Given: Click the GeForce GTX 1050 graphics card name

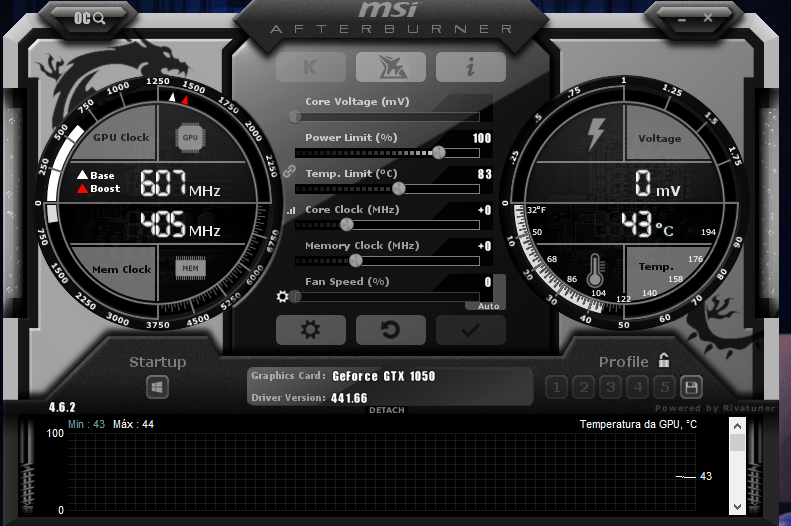Looking at the screenshot, I should tap(383, 376).
